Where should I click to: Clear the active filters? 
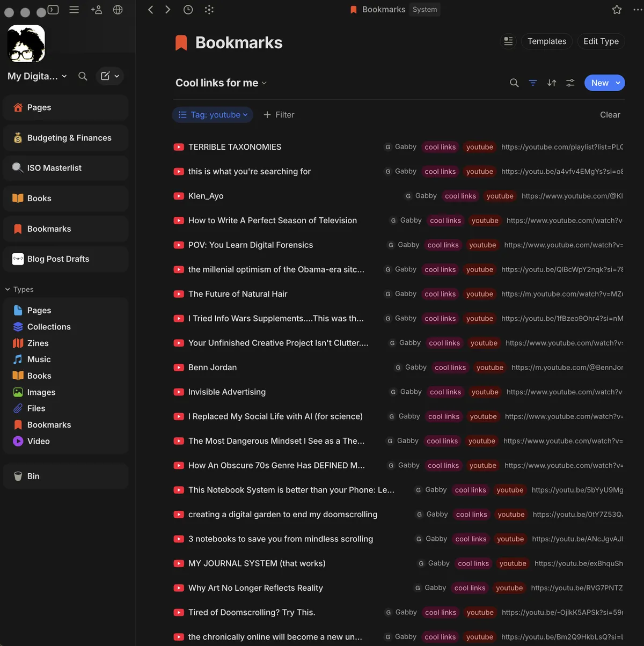pos(610,115)
